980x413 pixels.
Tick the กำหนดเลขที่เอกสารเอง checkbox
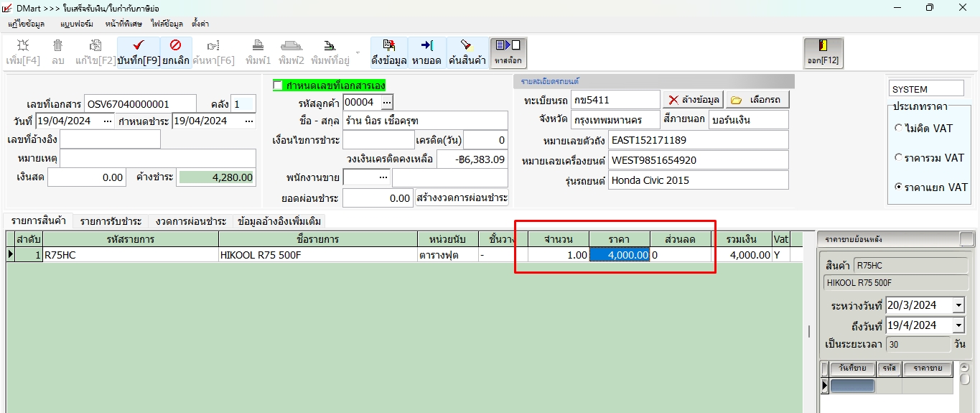coord(278,85)
